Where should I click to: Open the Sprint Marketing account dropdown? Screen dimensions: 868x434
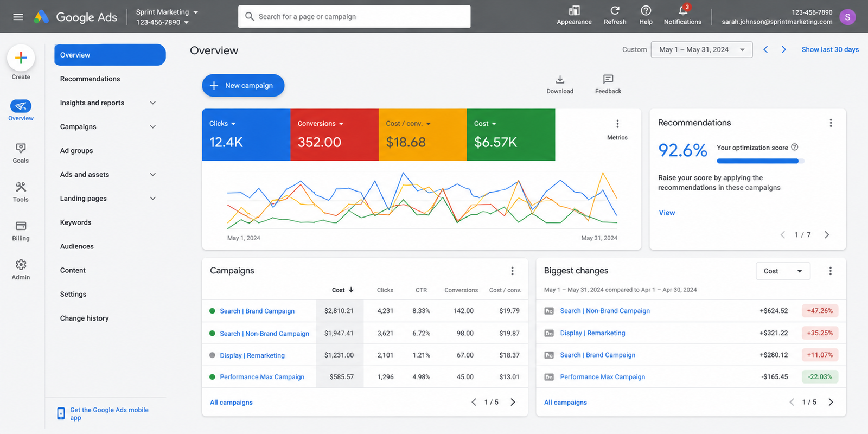(x=167, y=12)
